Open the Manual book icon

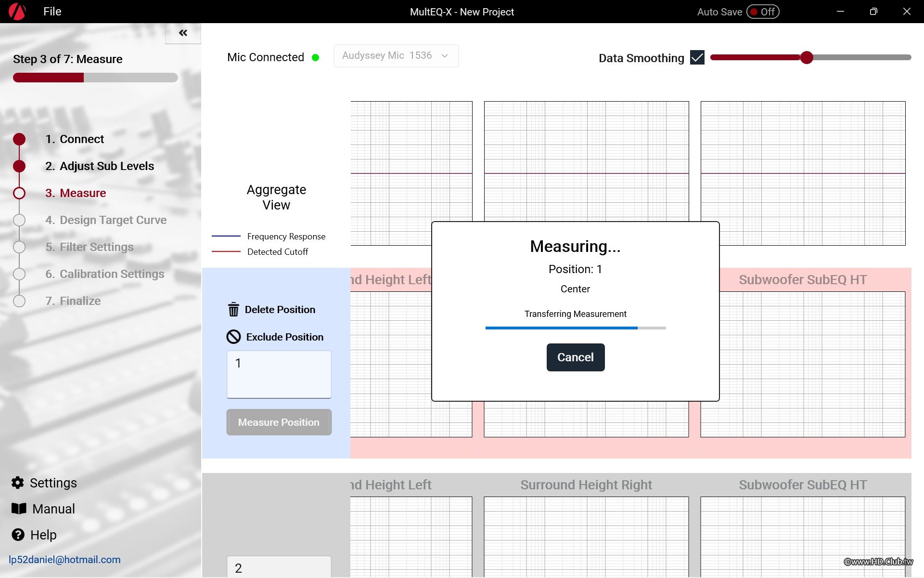[19, 509]
